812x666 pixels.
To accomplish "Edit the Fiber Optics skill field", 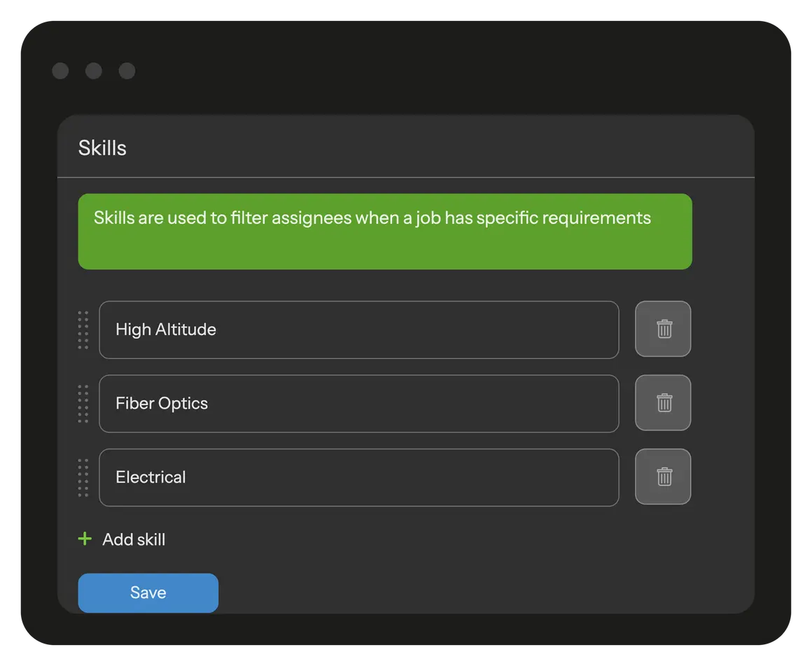I will pos(358,404).
